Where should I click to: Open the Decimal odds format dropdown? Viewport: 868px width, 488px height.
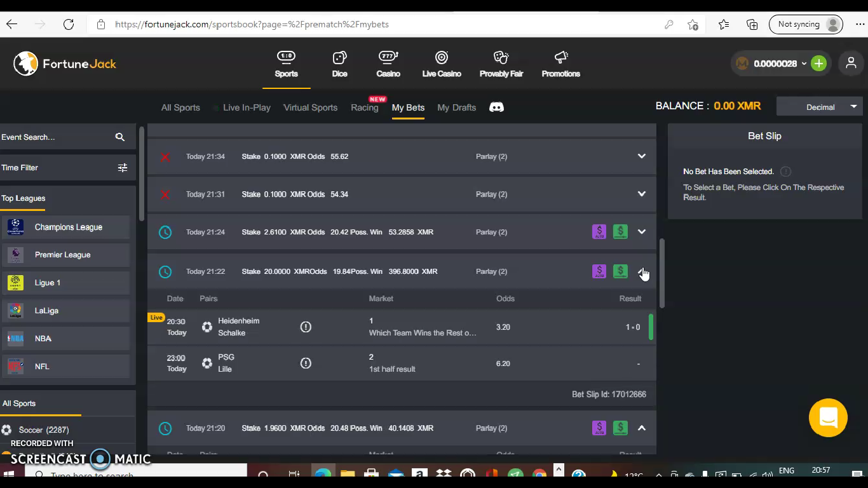click(820, 107)
